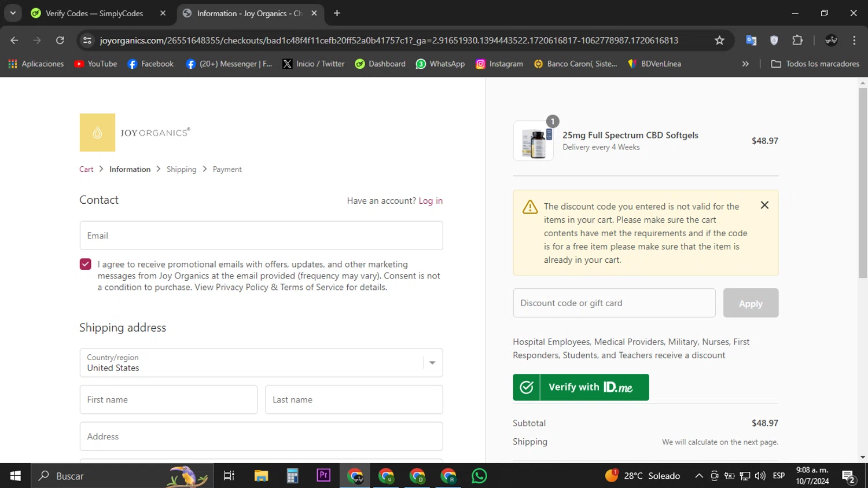Open the Messenger bookmark
Viewport: 868px width, 488px height.
229,64
